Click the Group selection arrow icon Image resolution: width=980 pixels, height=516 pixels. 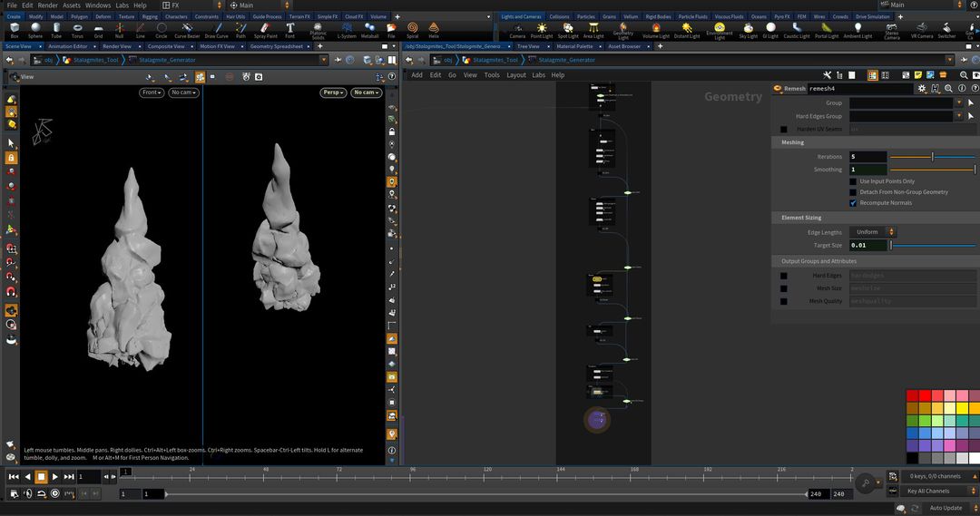(971, 102)
